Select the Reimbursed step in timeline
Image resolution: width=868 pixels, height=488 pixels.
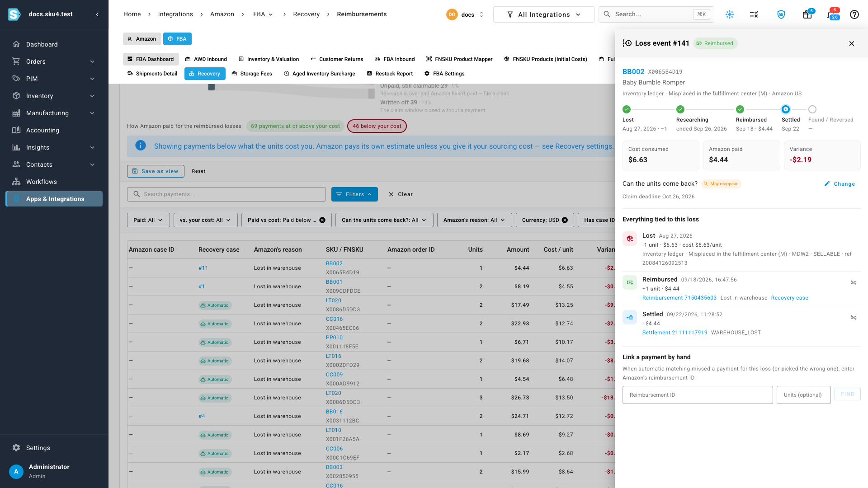740,109
